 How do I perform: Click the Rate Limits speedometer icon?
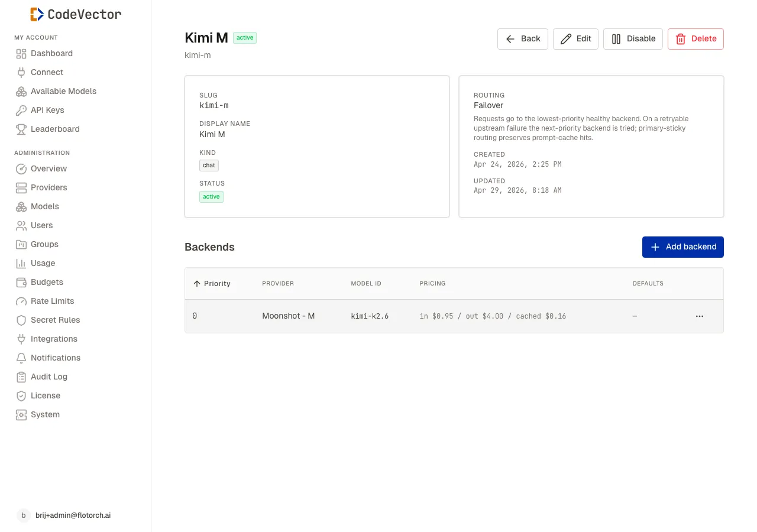click(21, 301)
